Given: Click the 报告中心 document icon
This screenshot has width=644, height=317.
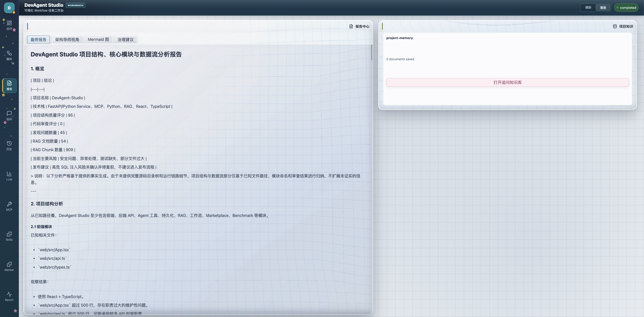Looking at the screenshot, I should point(351,26).
